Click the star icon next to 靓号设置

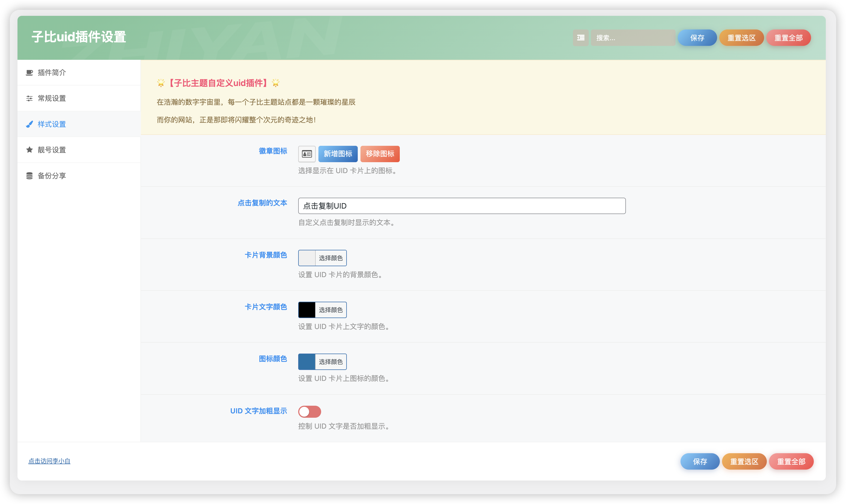point(29,149)
